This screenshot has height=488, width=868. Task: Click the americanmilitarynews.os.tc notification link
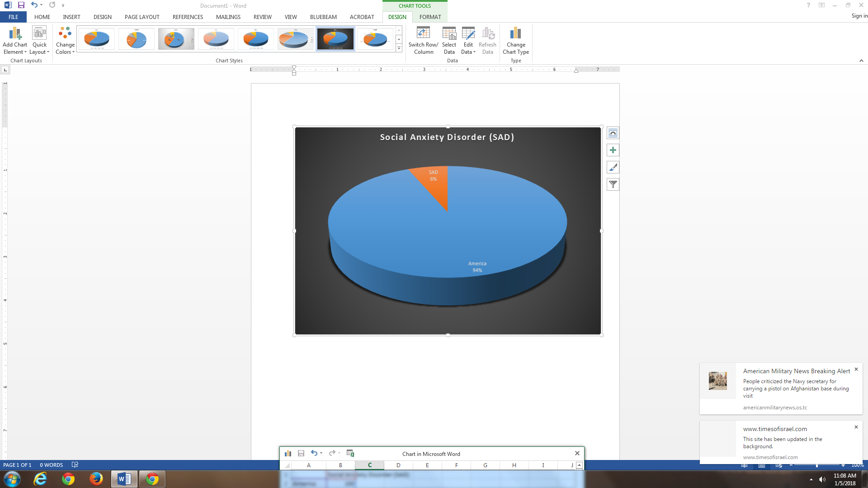point(775,408)
